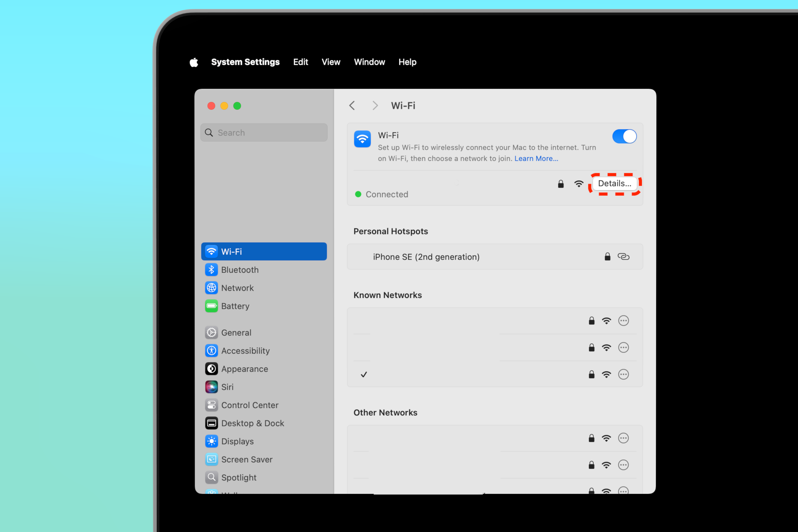798x532 pixels.
Task: Open Siri settings in the sidebar
Action: (x=264, y=387)
